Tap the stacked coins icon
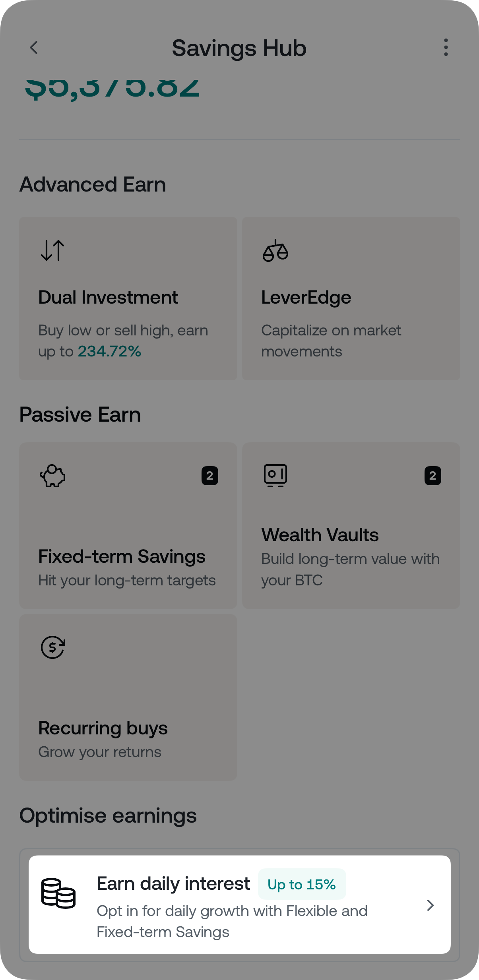This screenshot has width=479, height=980. 58,893
